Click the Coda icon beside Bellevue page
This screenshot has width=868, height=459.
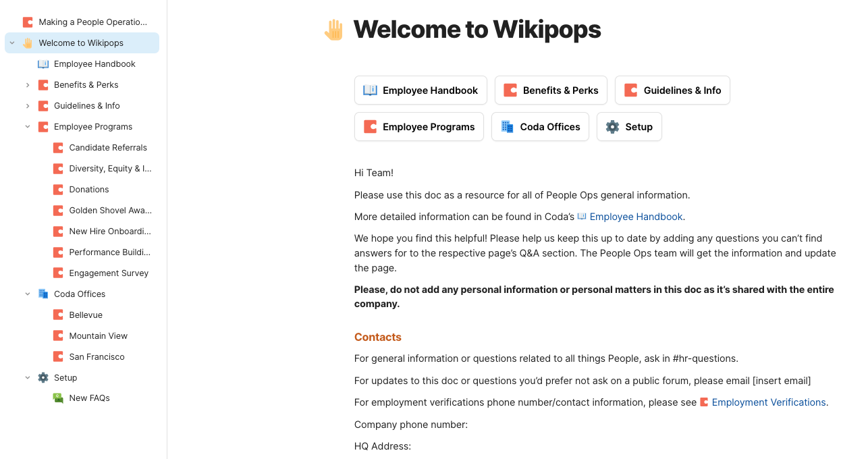(x=58, y=315)
